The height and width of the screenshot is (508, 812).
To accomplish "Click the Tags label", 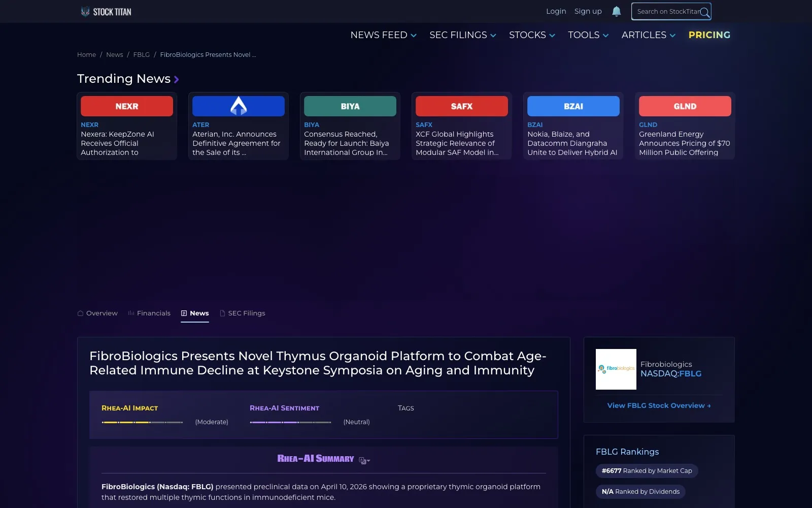I will [x=406, y=408].
